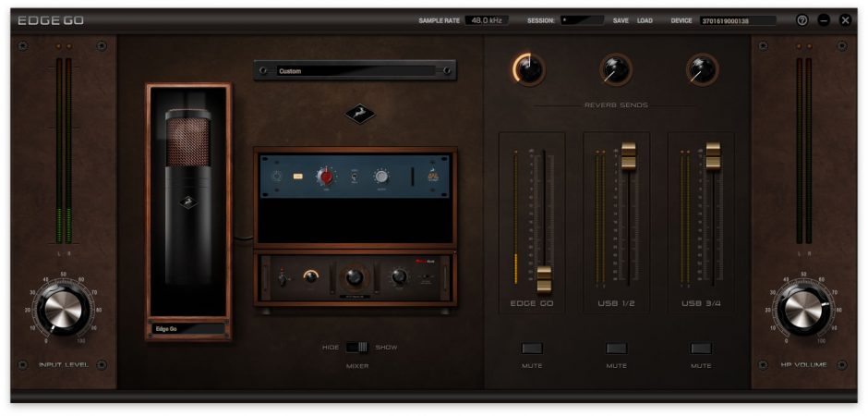This screenshot has width=868, height=416.
Task: Close the Edge Go window
Action: click(845, 20)
